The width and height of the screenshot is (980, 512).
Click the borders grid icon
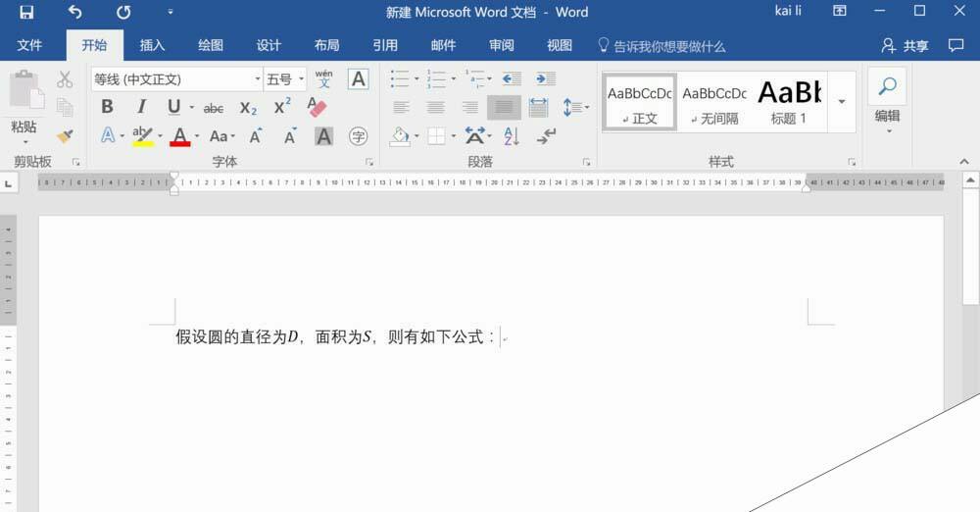pos(436,135)
